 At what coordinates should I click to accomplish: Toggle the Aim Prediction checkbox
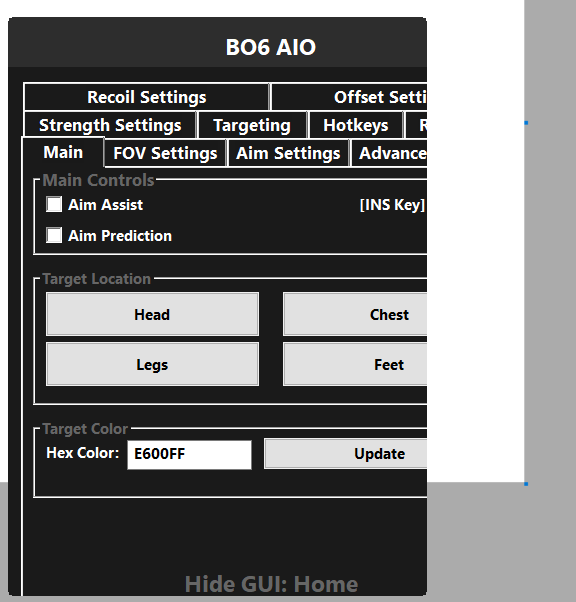coord(54,235)
